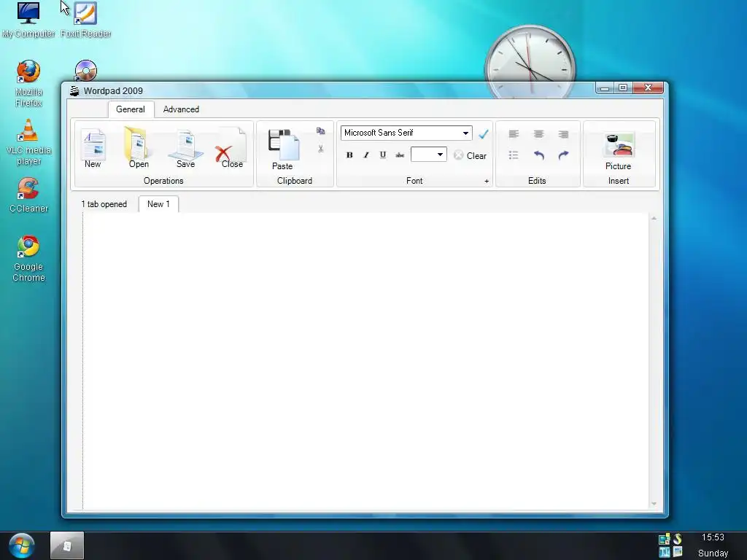Toggle bold formatting

(x=349, y=155)
